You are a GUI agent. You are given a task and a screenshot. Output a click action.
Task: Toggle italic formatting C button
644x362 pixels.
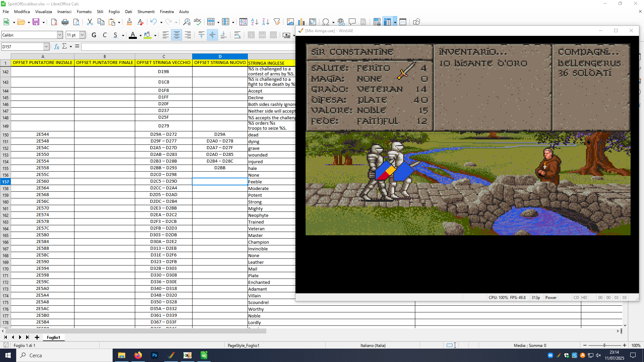pos(105,35)
